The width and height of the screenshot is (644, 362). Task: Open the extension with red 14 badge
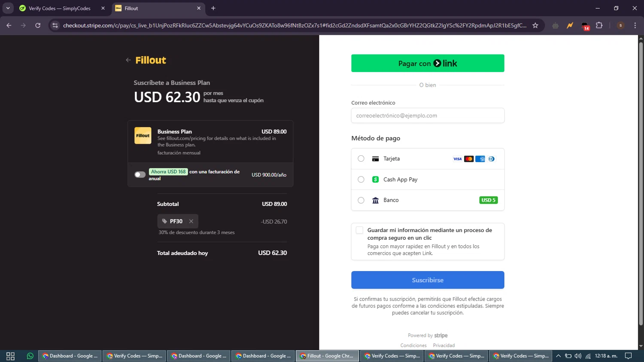click(x=585, y=26)
